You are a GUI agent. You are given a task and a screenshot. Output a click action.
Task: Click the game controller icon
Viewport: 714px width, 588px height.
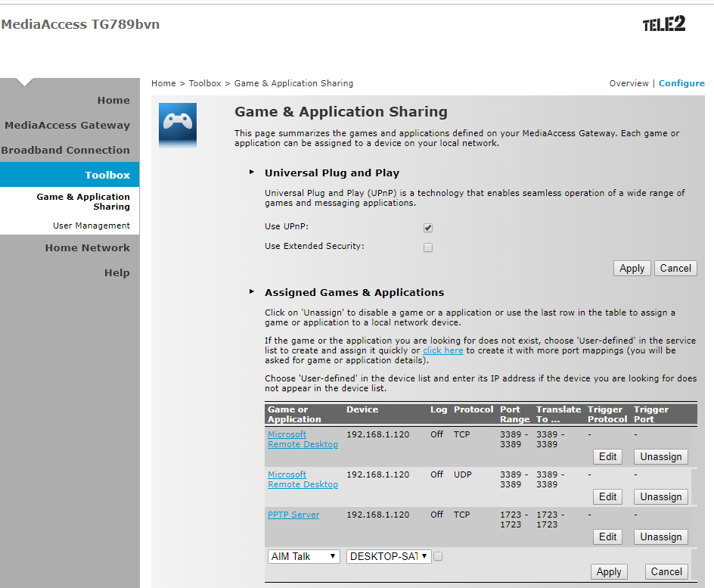[178, 126]
